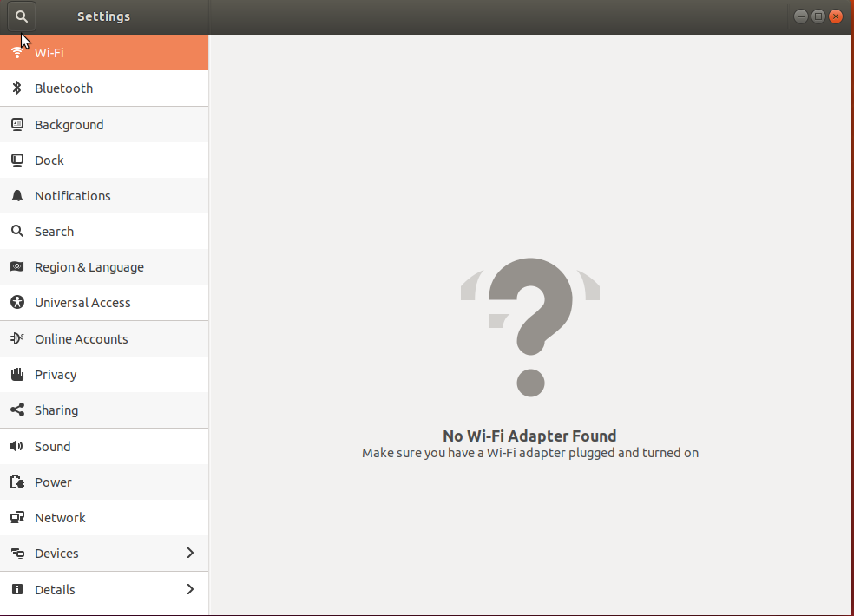The width and height of the screenshot is (854, 616).
Task: Open the Region & Language label
Action: (x=89, y=267)
